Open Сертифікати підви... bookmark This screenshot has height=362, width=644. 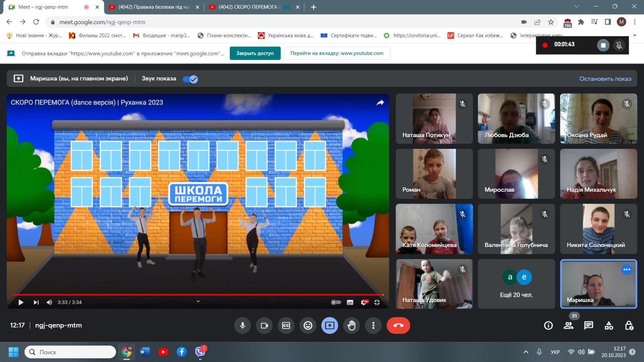pos(349,35)
